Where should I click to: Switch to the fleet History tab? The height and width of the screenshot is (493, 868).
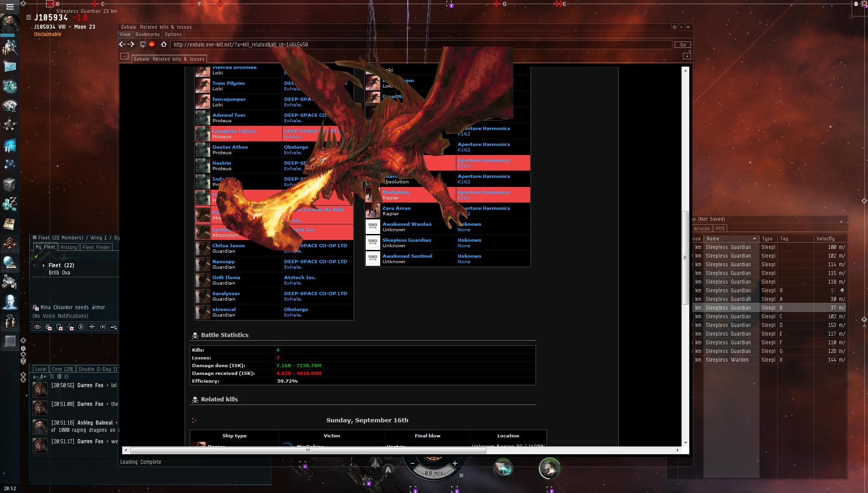69,247
